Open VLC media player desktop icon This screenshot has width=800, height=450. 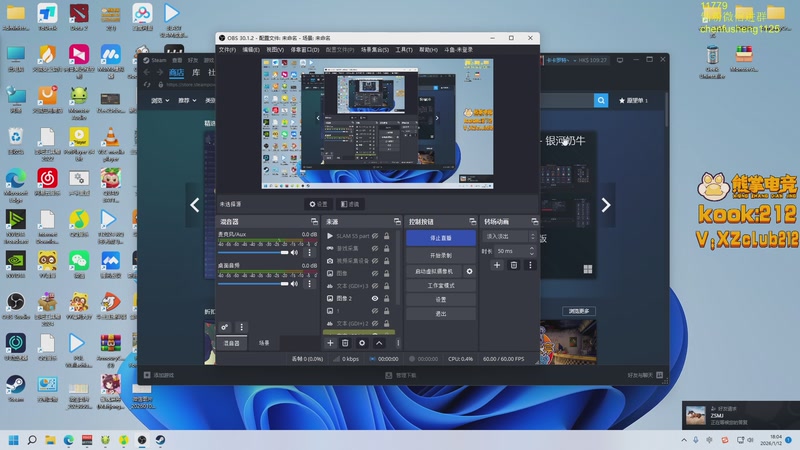(x=111, y=143)
